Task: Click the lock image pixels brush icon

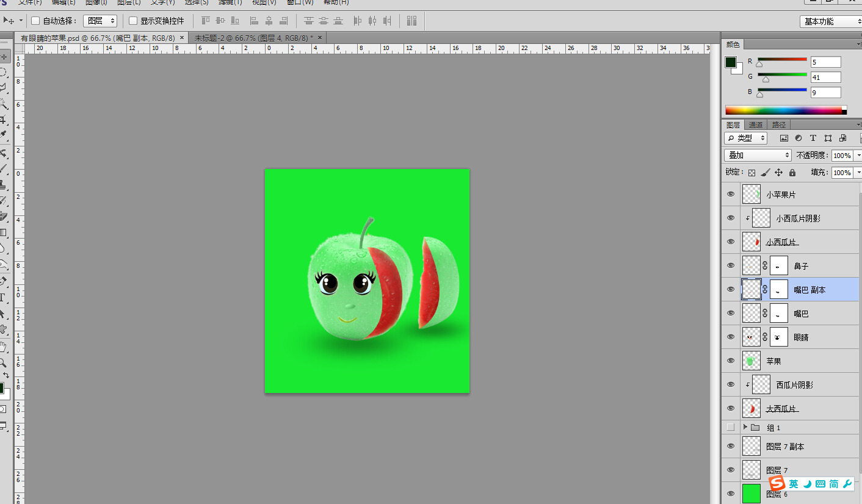Action: [765, 173]
